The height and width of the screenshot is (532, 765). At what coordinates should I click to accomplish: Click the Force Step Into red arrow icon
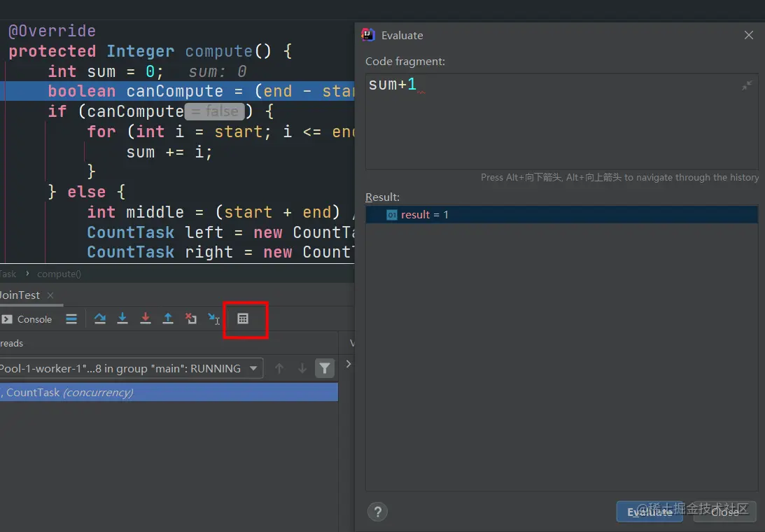146,318
